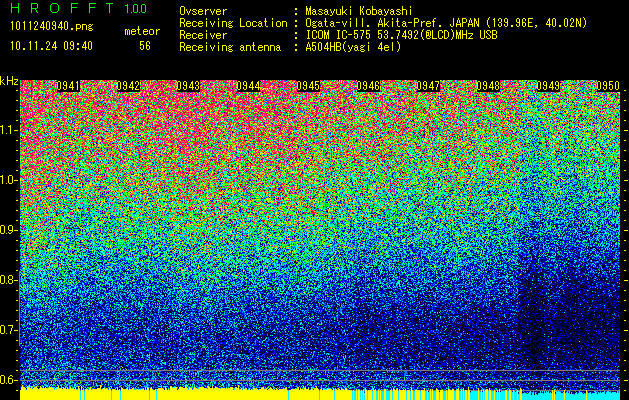
Task: Click the Receiver label
Action: [x=203, y=35]
